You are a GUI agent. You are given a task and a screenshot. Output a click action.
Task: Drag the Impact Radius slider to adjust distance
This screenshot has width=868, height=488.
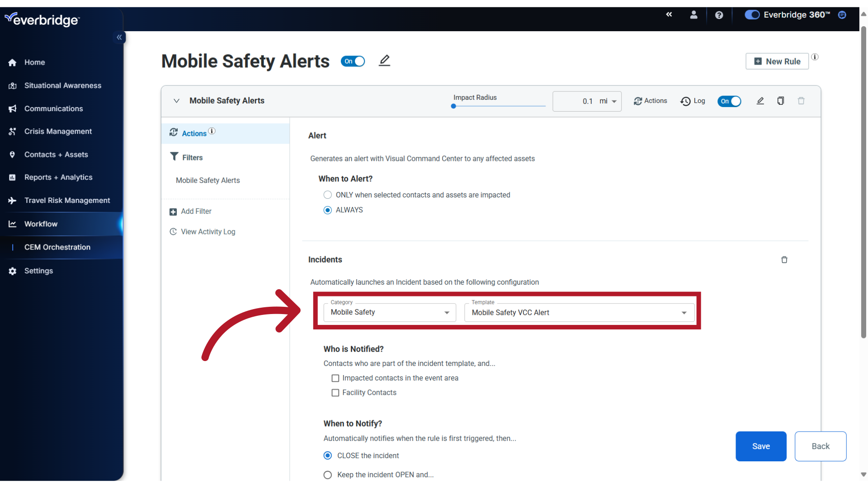click(x=454, y=106)
